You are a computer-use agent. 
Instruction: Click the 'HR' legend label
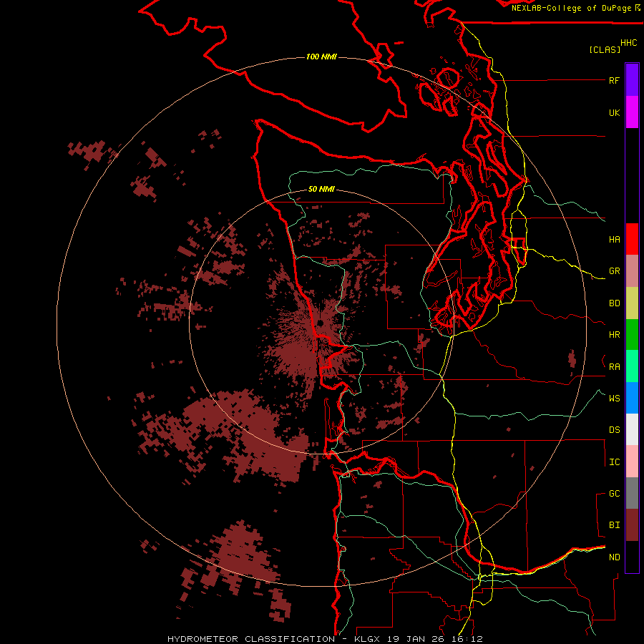point(614,335)
